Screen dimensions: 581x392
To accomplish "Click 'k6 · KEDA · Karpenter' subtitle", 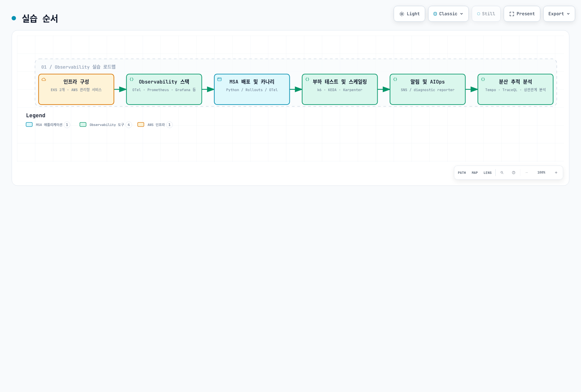I will coord(340,90).
